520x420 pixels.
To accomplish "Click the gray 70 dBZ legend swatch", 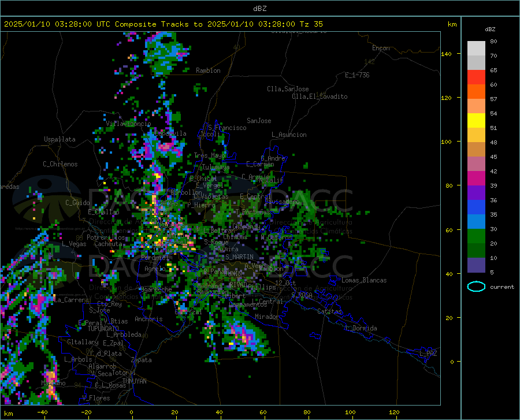I will pos(476,62).
